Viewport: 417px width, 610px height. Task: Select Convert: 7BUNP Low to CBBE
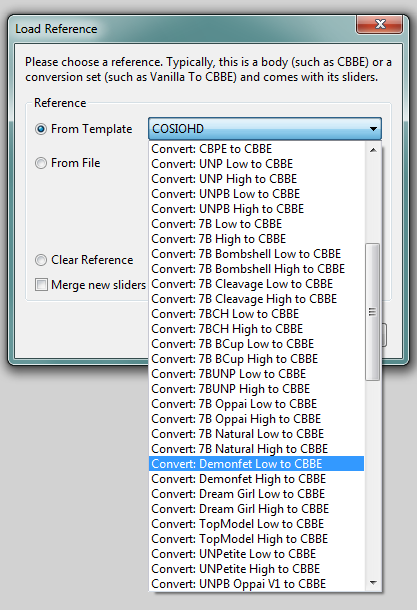[x=256, y=374]
